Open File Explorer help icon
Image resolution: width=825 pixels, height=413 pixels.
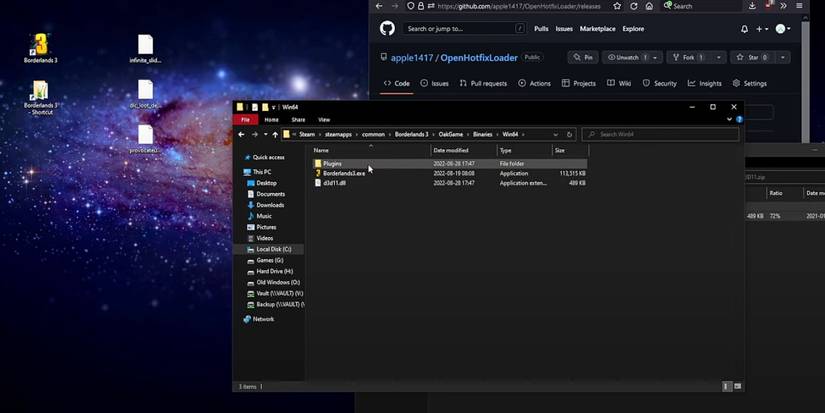point(739,119)
